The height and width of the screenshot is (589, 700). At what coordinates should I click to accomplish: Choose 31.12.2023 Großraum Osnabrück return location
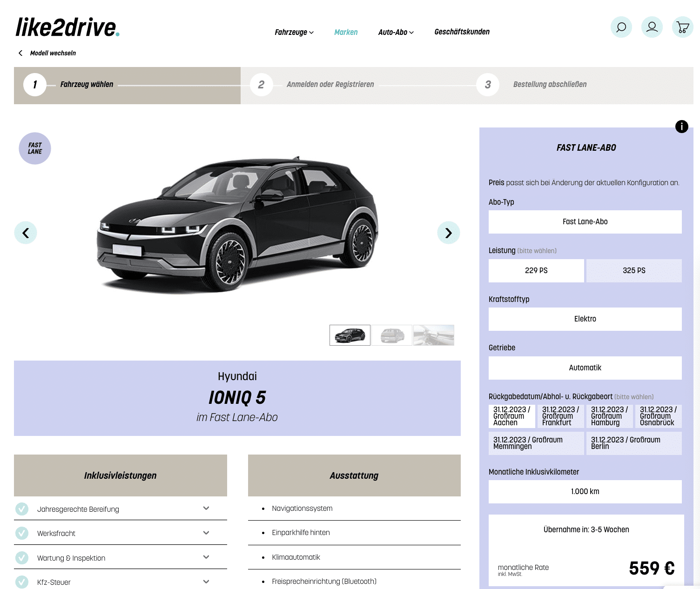click(x=659, y=416)
